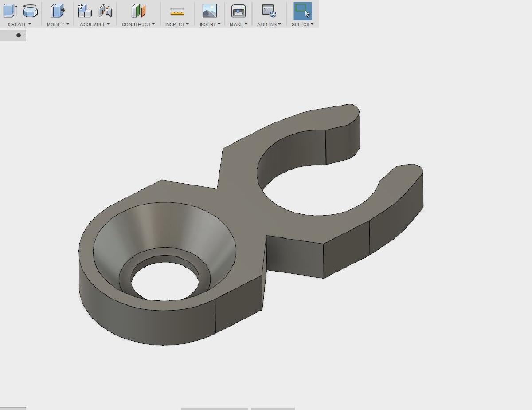Expand the MODIFY dropdown menu
Screen dimensions: 532x410
point(58,24)
